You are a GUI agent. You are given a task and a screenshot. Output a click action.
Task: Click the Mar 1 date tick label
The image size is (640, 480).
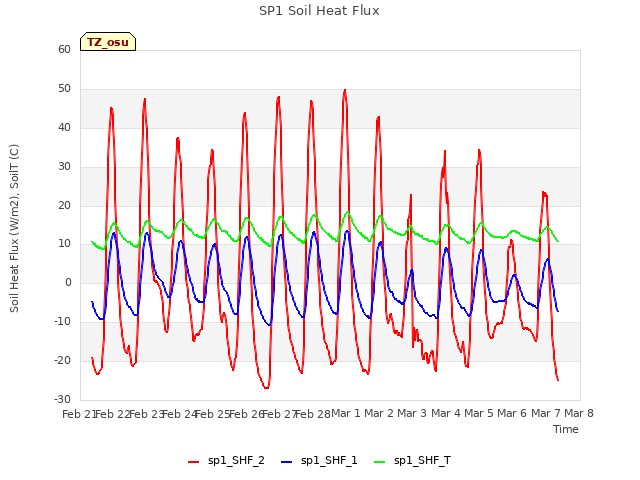(x=346, y=413)
